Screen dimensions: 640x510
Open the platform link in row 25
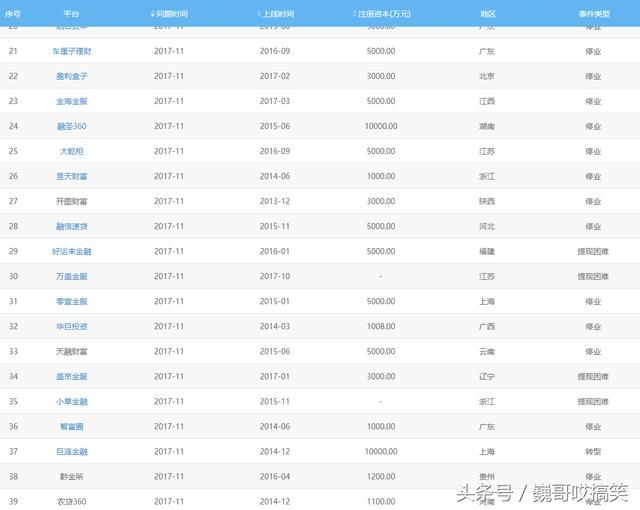[71, 151]
